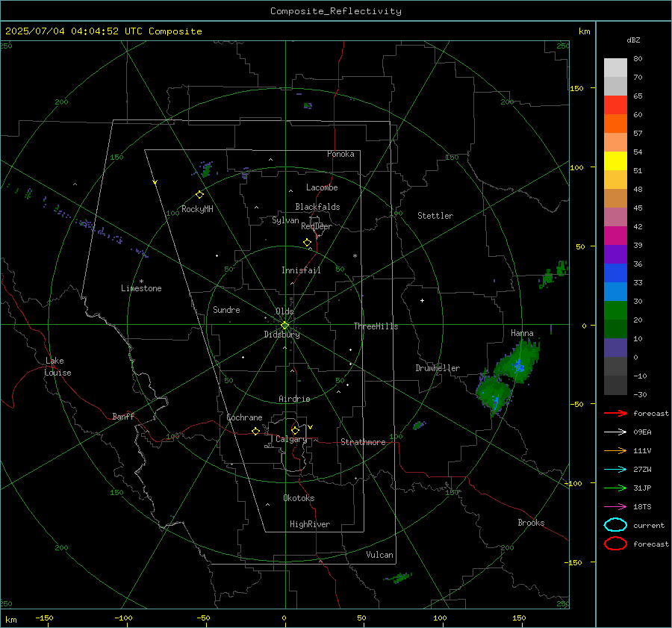Image resolution: width=672 pixels, height=628 pixels.
Task: Click the Calgary city label
Action: tap(291, 439)
